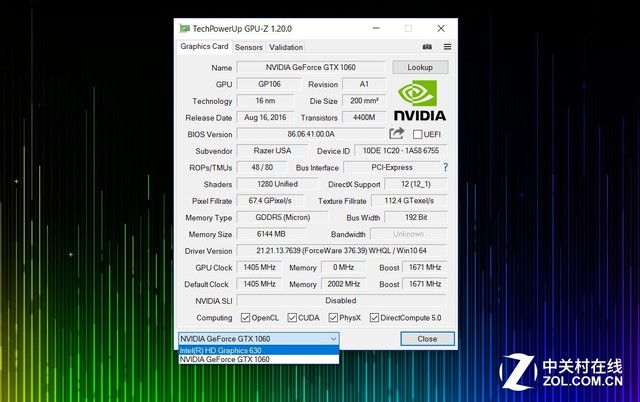
Task: Toggle the DirectCompute 5.0 checkbox
Action: [x=374, y=318]
